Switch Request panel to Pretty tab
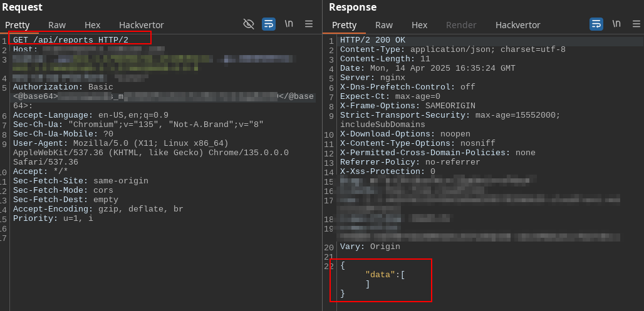The image size is (644, 311). 18,25
